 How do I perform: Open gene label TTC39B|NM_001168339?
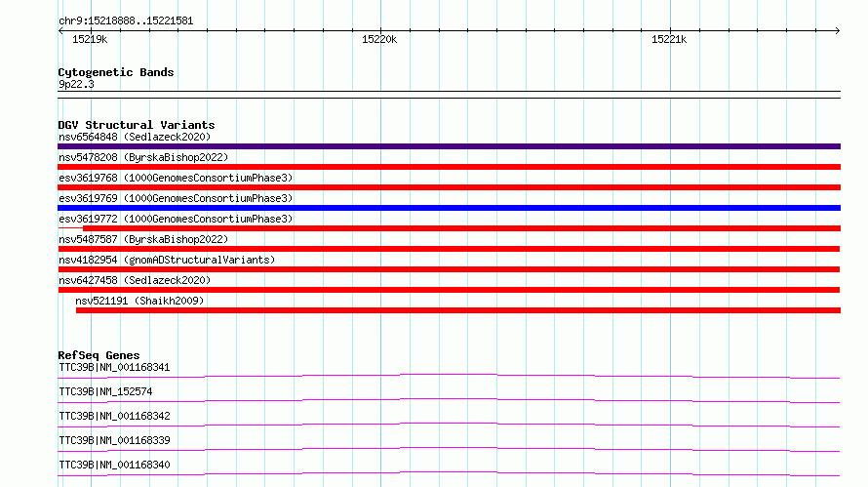tap(114, 440)
